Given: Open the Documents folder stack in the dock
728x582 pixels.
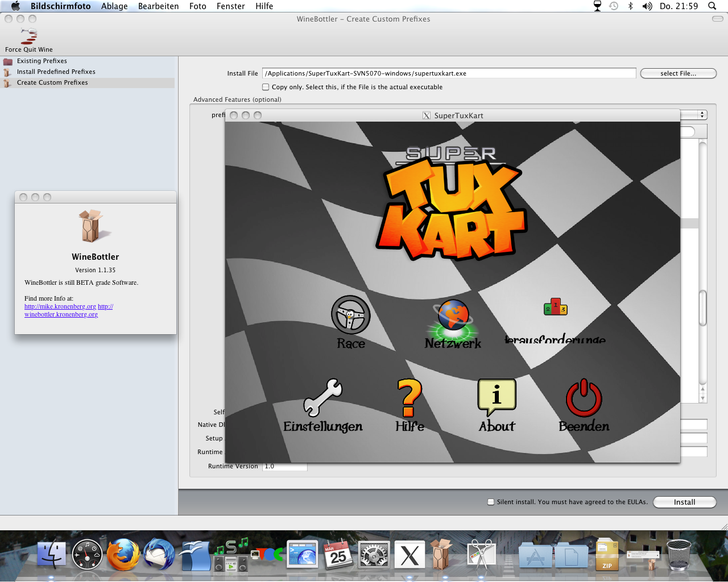Looking at the screenshot, I should (x=571, y=556).
